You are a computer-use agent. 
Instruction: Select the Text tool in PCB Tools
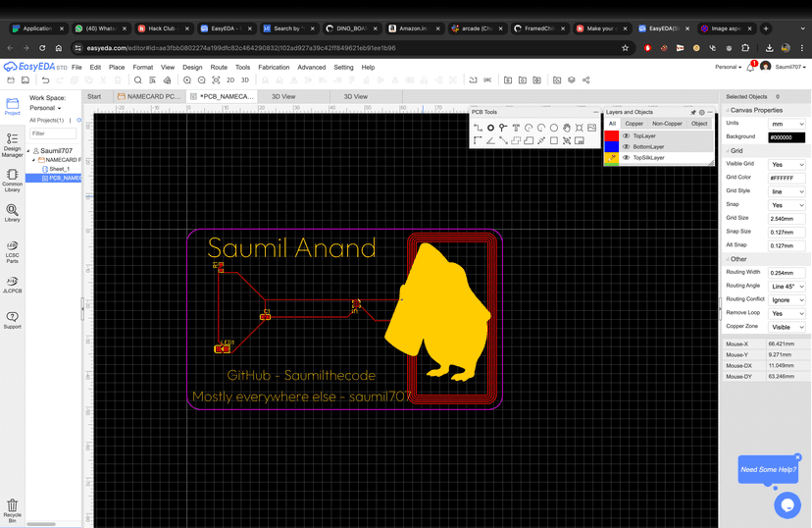coord(516,128)
